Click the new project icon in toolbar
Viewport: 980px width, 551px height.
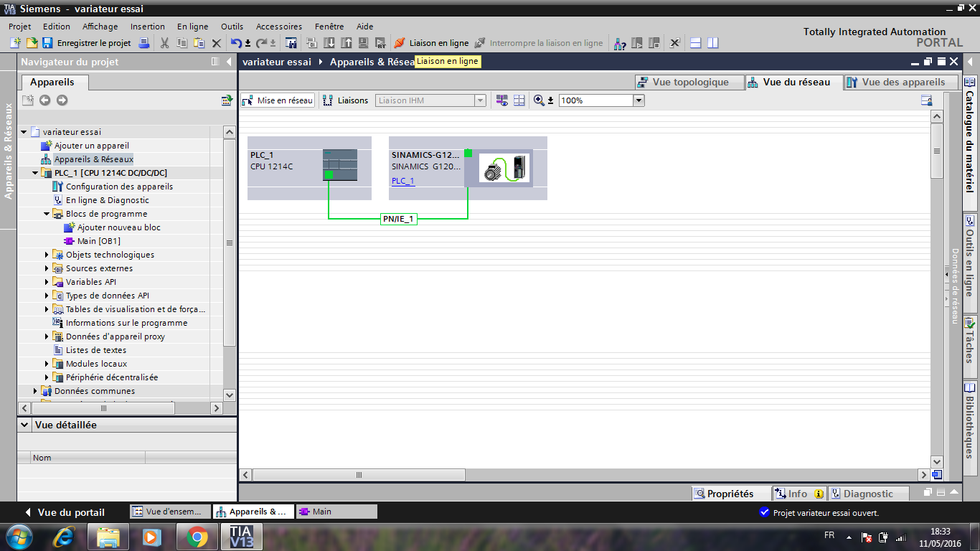15,43
